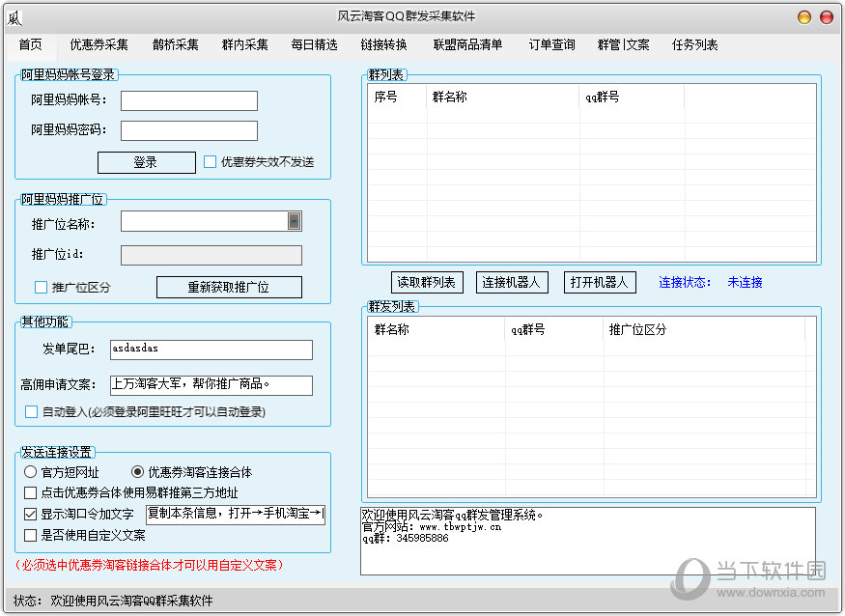Click the welcome log text box
Viewport: 845px width, 616px height.
(x=588, y=541)
